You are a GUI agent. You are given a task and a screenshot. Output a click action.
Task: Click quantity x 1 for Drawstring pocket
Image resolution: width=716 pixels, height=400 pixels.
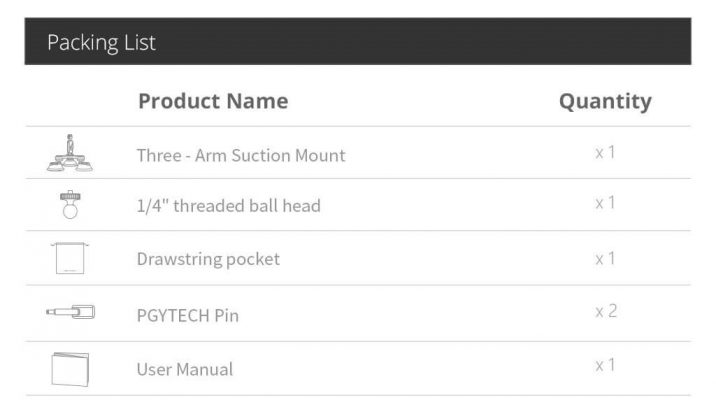605,259
